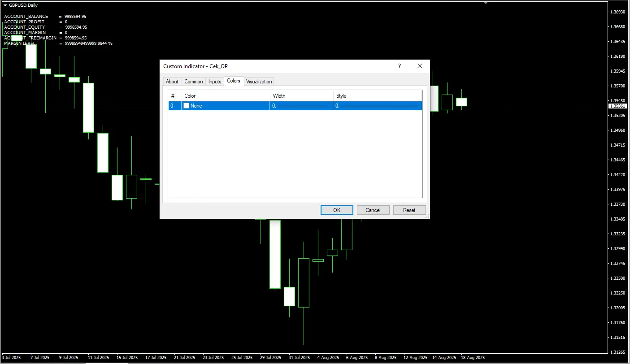Open the Style line selector for row 0
The image size is (630, 364).
[x=377, y=106]
